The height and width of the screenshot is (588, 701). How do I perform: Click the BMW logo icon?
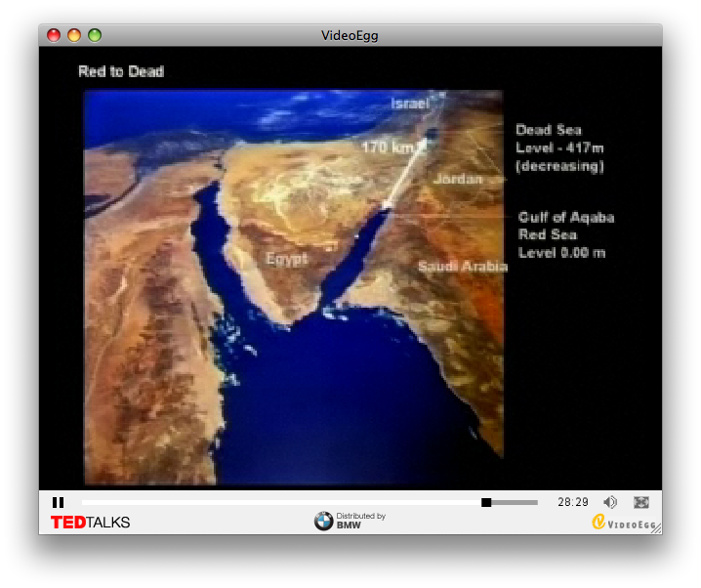tap(323, 522)
